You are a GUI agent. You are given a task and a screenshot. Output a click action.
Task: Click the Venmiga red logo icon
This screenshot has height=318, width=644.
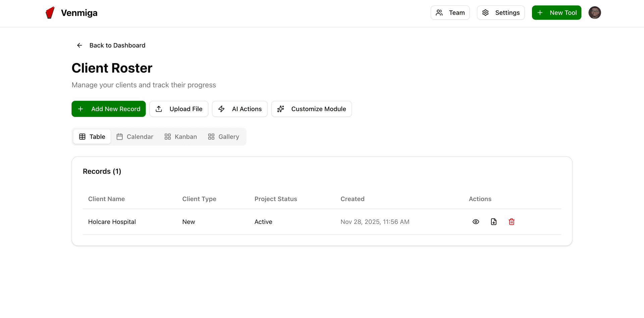[x=50, y=13]
